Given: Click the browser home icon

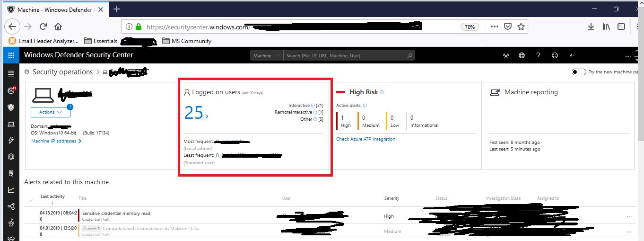Looking at the screenshot, I should point(58,27).
